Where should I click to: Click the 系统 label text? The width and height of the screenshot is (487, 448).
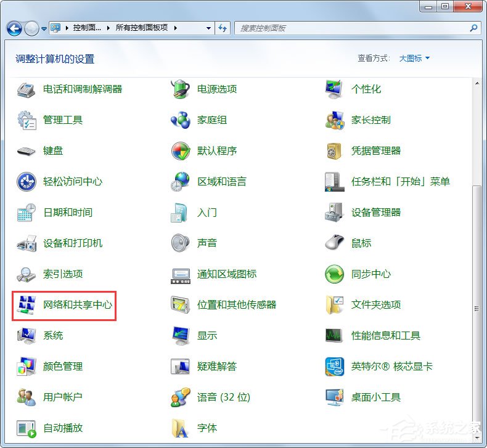[x=53, y=336]
